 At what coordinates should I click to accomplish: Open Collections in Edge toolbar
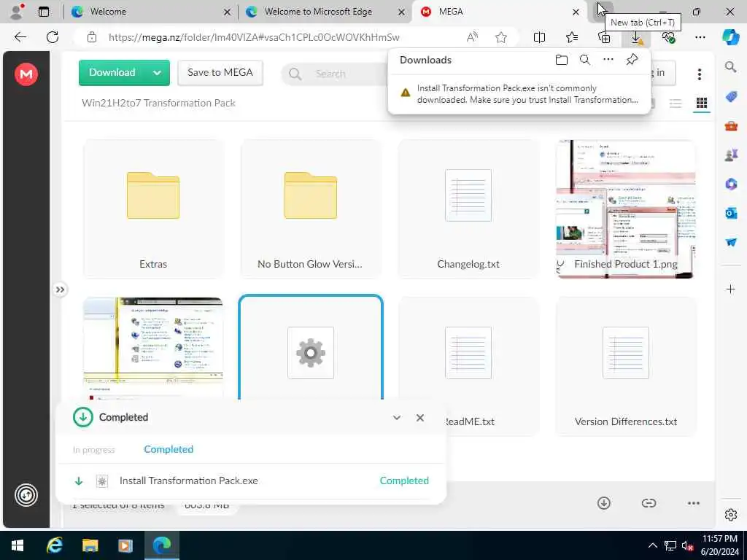[604, 37]
